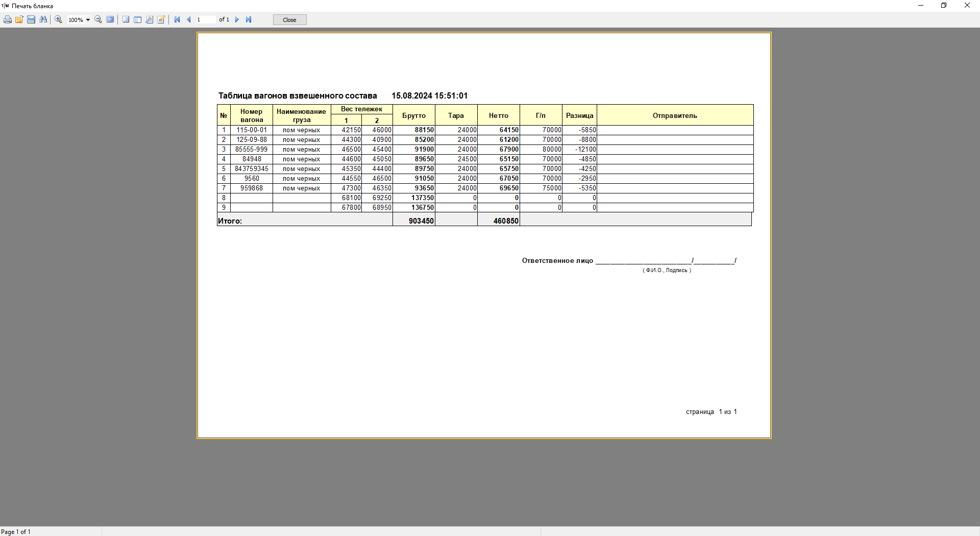Toggle the report outline panel icon
This screenshot has height=536, width=980.
[x=126, y=20]
